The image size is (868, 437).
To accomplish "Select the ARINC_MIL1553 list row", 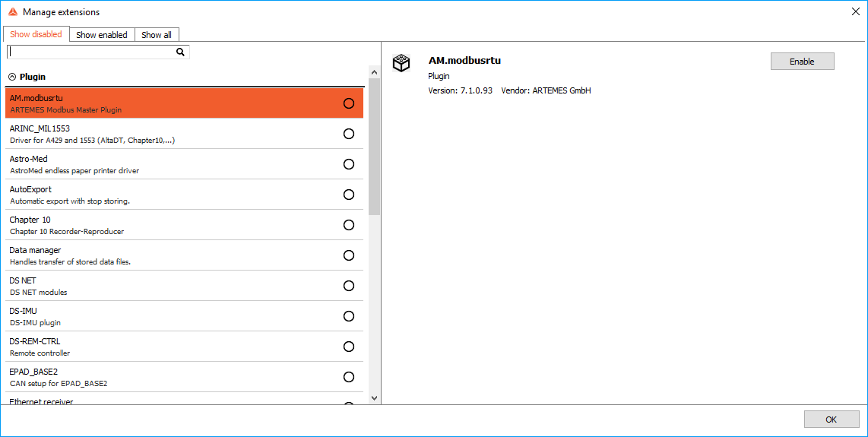I will (185, 134).
